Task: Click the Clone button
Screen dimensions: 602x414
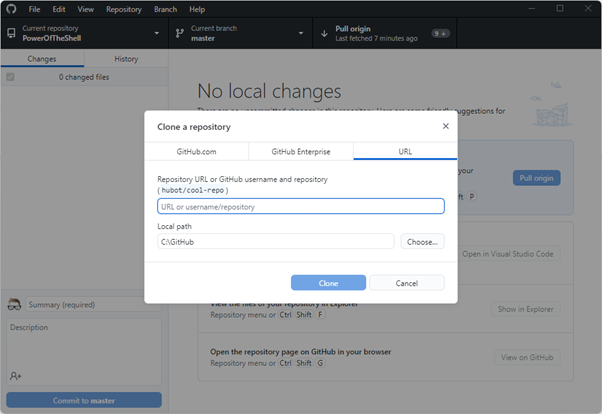Action: (x=328, y=283)
